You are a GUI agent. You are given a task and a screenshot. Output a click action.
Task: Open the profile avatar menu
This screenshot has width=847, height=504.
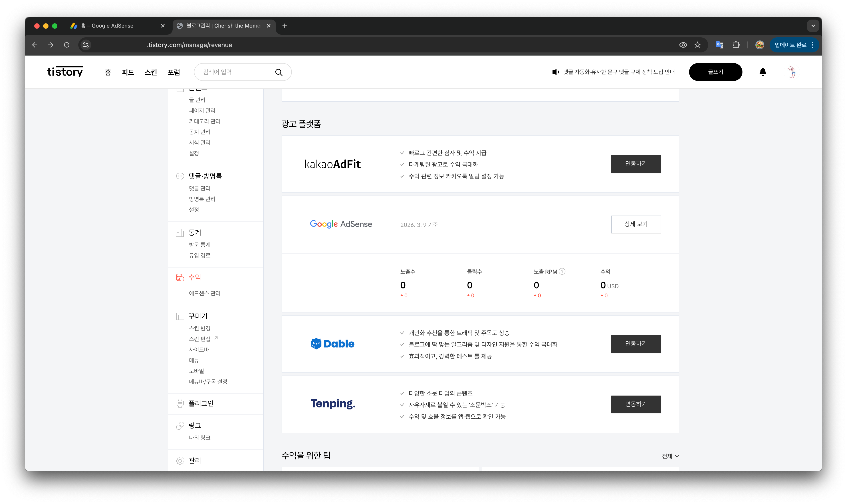[792, 72]
